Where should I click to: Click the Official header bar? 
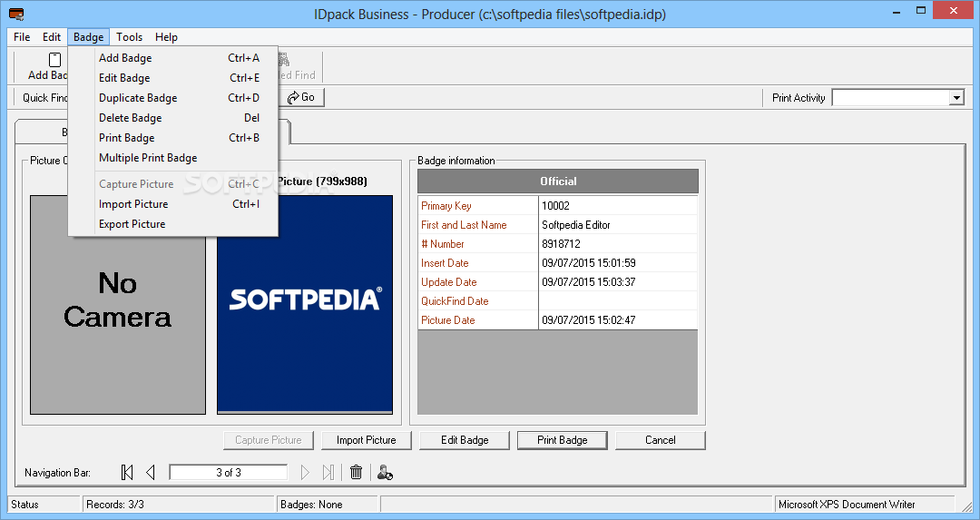click(x=557, y=182)
